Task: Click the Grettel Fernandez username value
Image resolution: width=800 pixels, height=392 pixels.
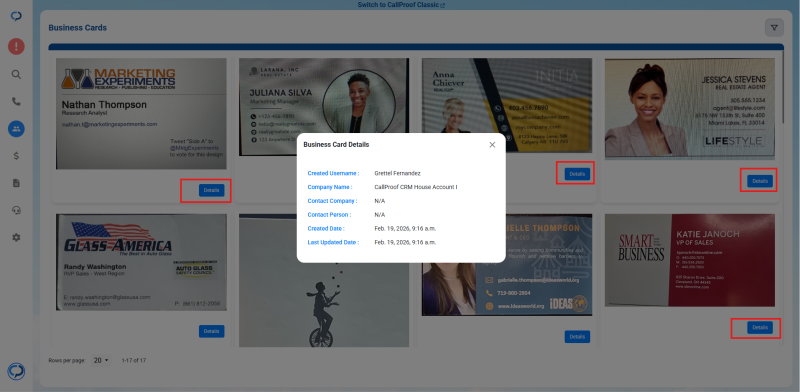Action: (397, 174)
